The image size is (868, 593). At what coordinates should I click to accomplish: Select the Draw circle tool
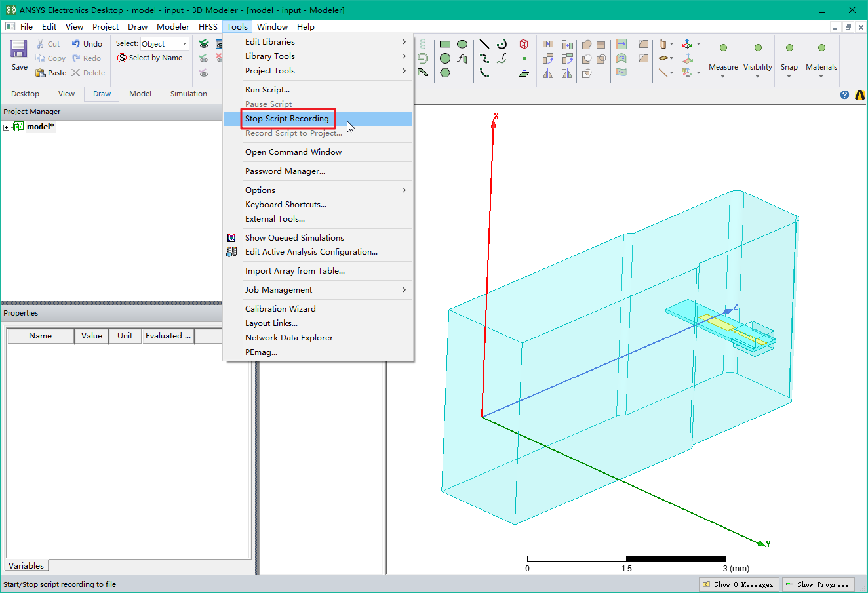pos(445,58)
